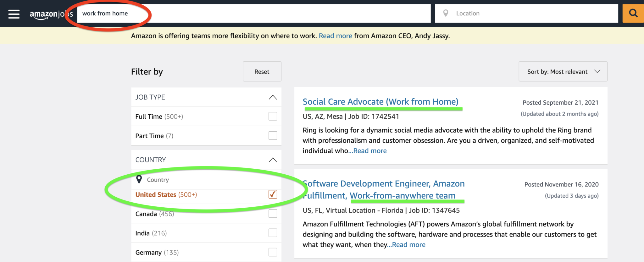Click 'US, AZ, Mesa | Job ID: 1742541' text
The image size is (644, 262).
[351, 117]
